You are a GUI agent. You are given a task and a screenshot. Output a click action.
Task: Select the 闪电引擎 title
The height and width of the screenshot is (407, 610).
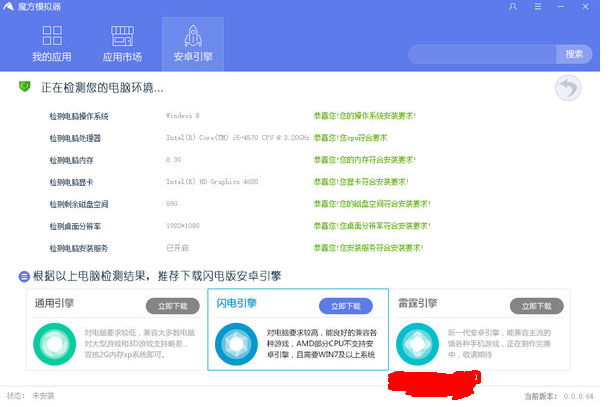(x=237, y=303)
